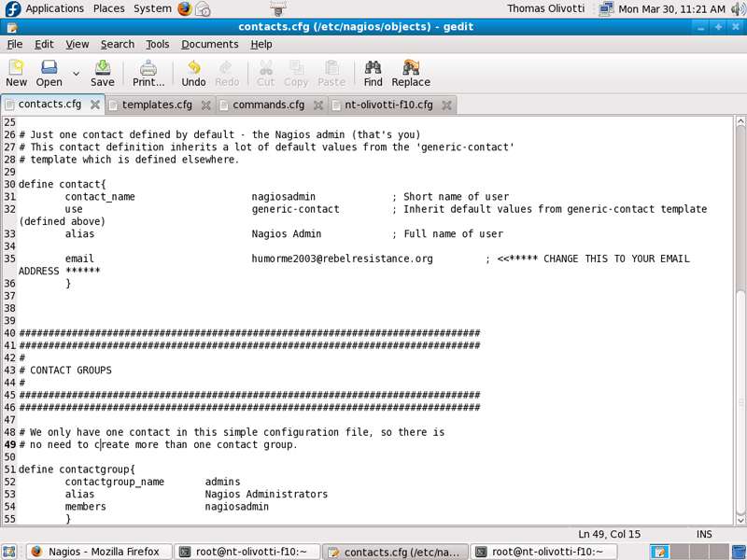Image resolution: width=747 pixels, height=560 pixels.
Task: Open the Tools menu
Action: click(x=157, y=44)
